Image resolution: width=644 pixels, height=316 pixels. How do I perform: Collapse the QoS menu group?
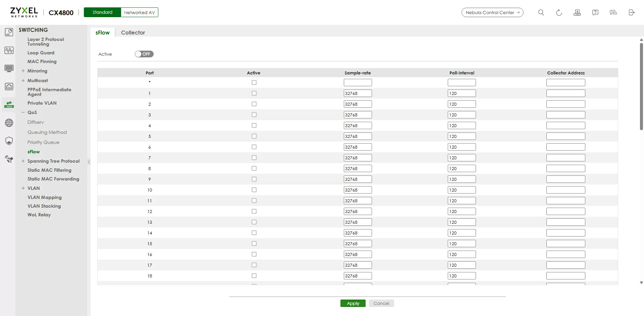point(23,112)
